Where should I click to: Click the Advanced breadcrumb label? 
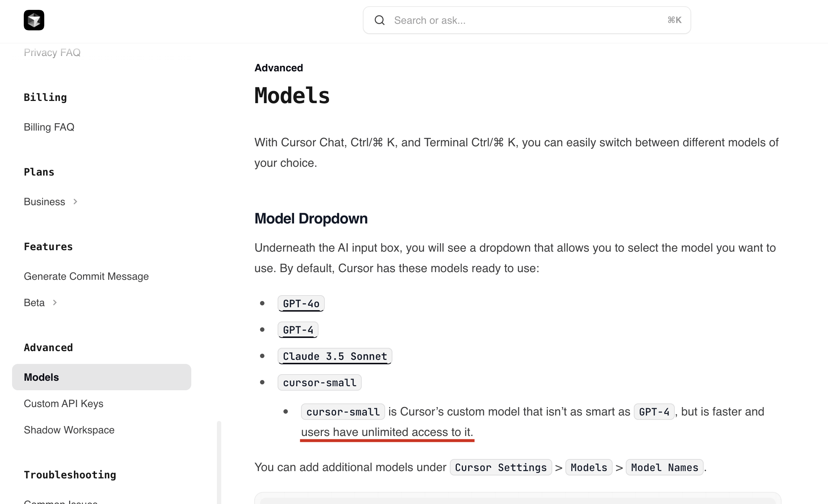click(x=279, y=68)
